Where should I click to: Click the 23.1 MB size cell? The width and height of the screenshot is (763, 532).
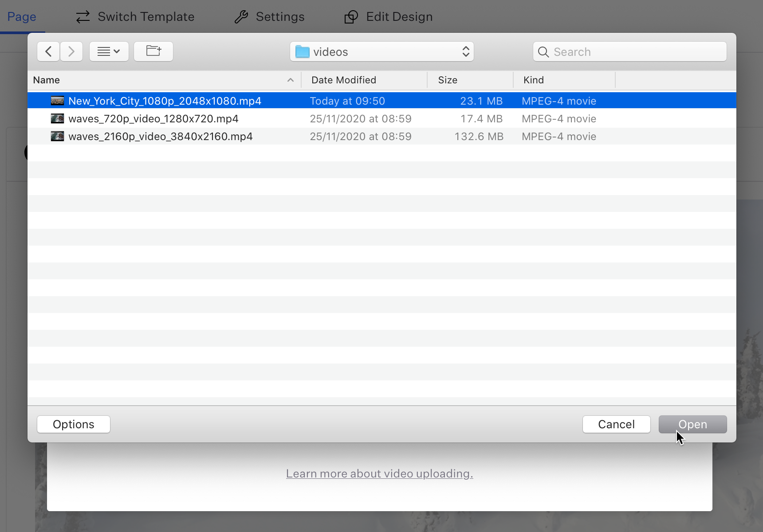(x=481, y=101)
